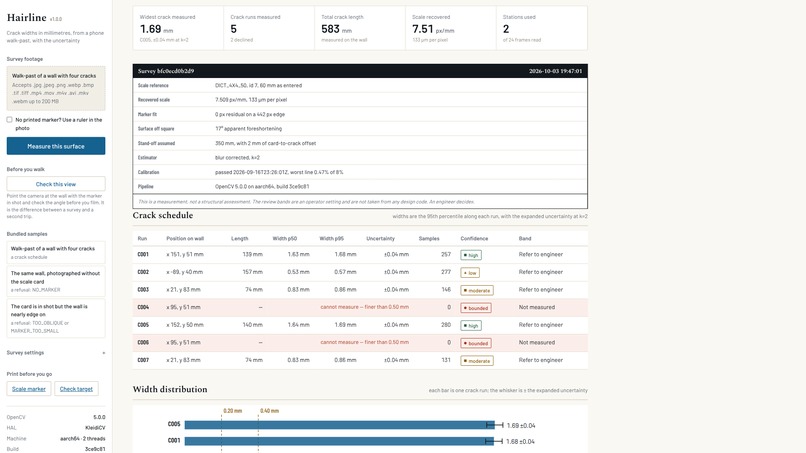The image size is (806, 453).
Task: Load the 'card is in shot but wall nearly edge on' sample
Action: tap(56, 318)
